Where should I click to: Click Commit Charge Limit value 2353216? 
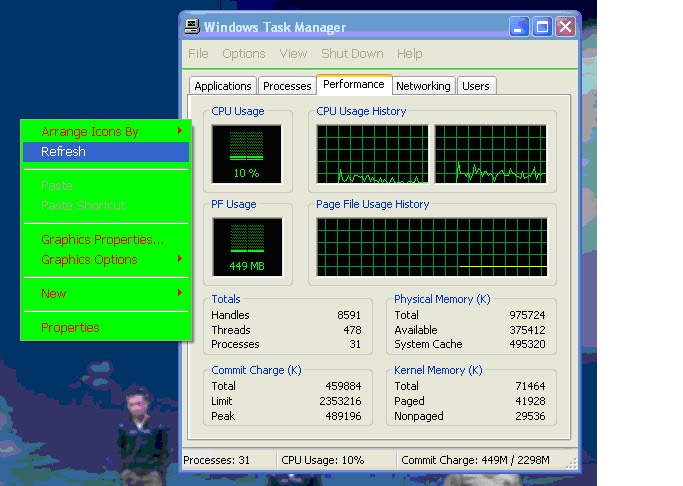340,401
